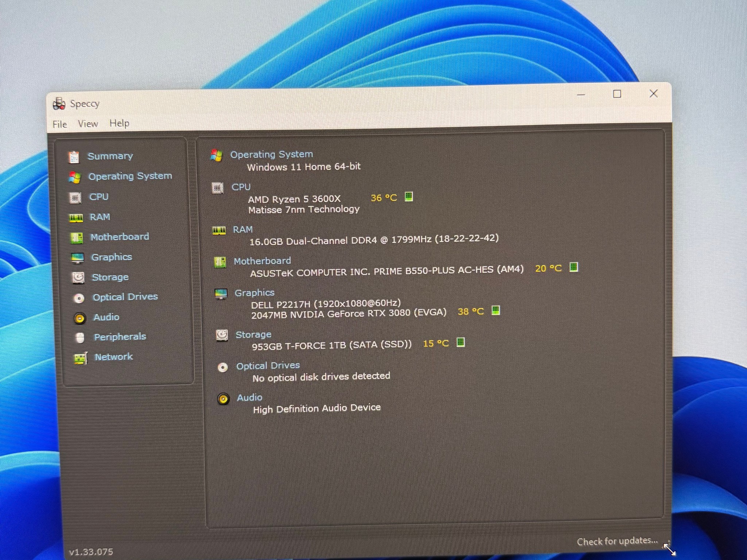Click the Audio icon in summary panel
This screenshot has height=560, width=747.
[x=223, y=399]
